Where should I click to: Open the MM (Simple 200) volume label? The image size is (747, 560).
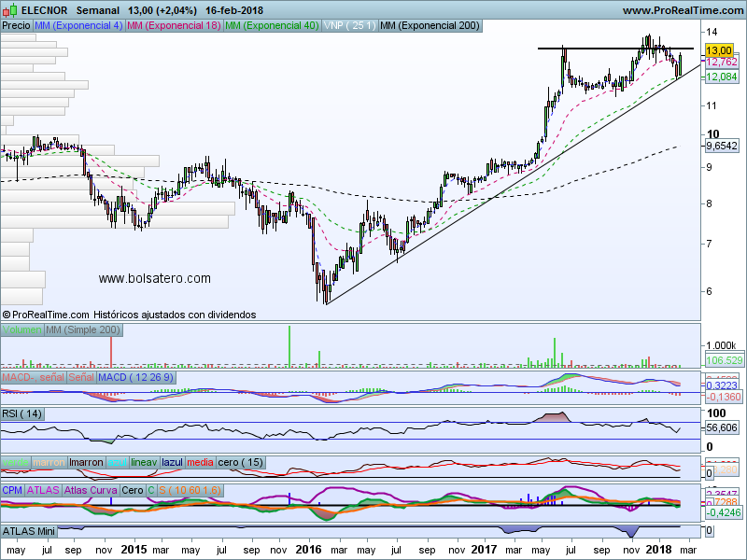click(83, 330)
